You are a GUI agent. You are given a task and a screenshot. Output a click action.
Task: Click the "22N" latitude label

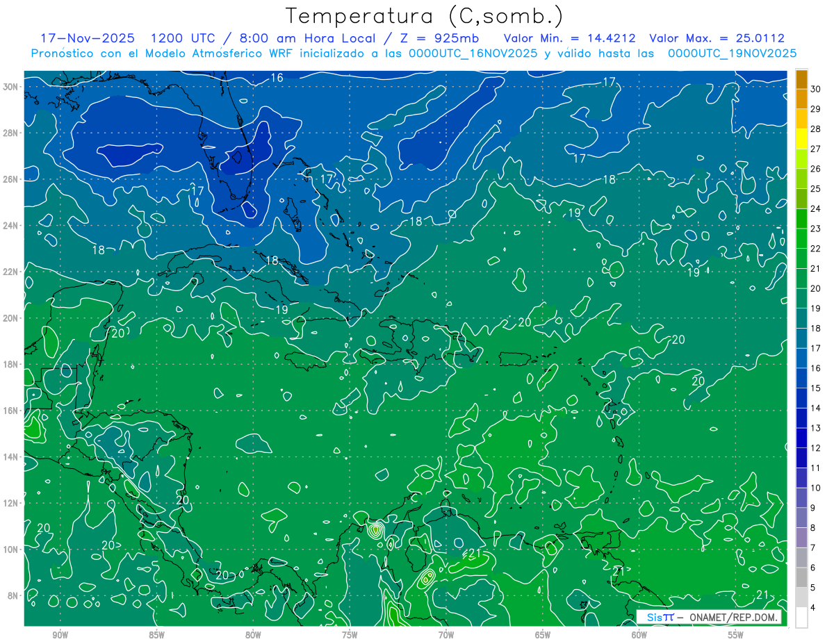(x=11, y=272)
